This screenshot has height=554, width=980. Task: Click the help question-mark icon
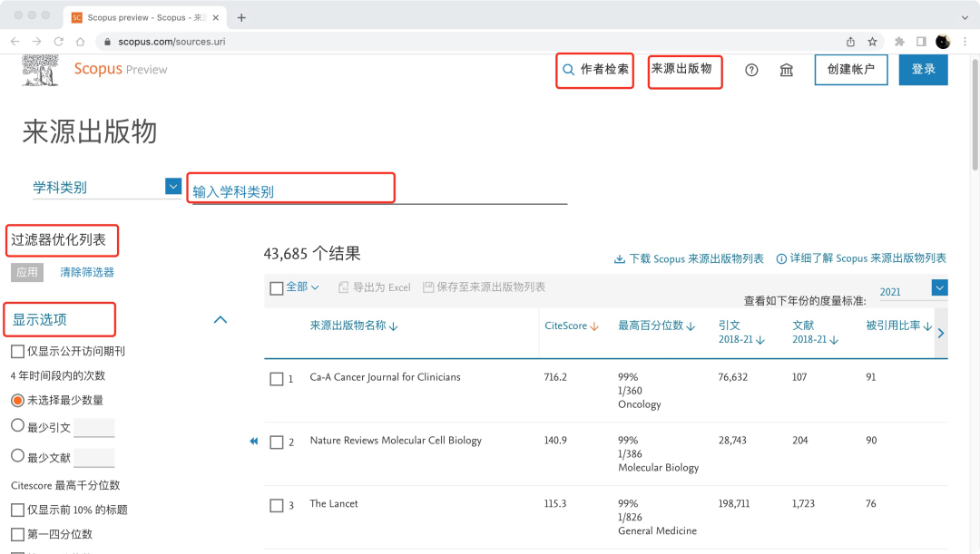coord(751,70)
